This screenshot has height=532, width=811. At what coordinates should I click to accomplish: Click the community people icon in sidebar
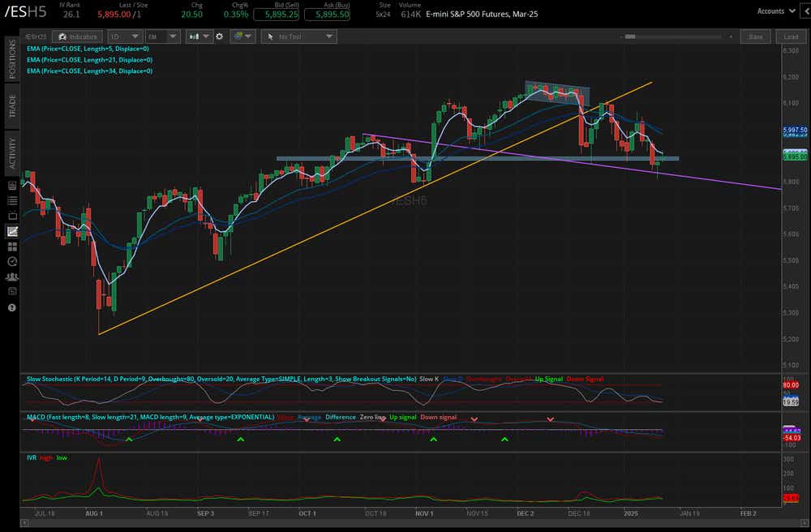pyautogui.click(x=12, y=277)
